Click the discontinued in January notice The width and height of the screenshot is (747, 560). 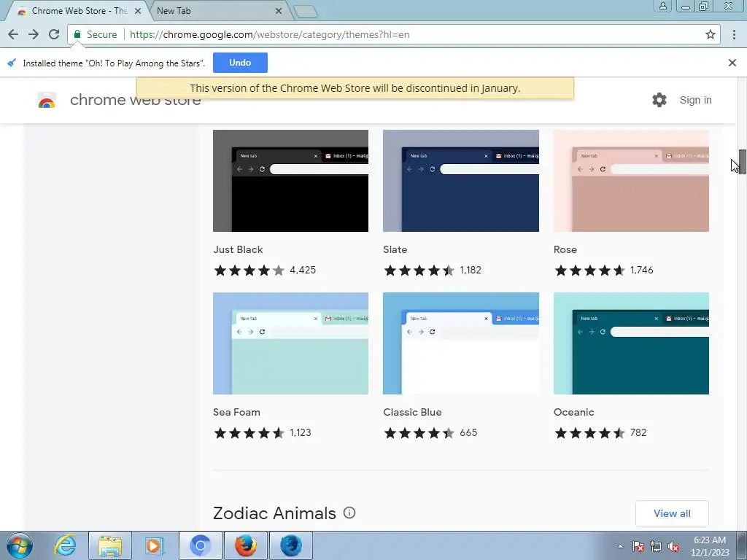(x=355, y=88)
